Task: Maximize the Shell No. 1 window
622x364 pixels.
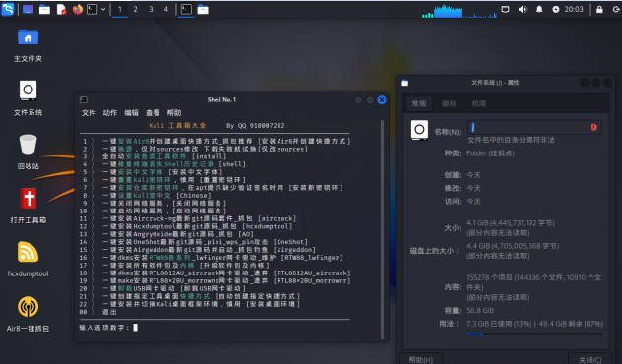Action: (370, 100)
